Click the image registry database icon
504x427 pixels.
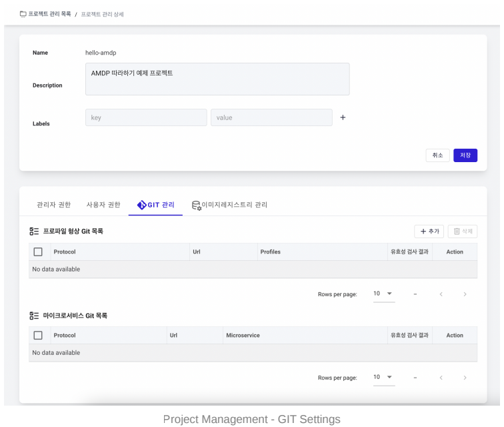click(197, 205)
